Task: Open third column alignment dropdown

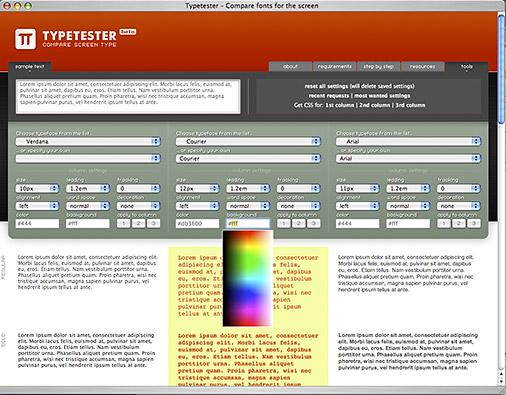Action: 357,206
